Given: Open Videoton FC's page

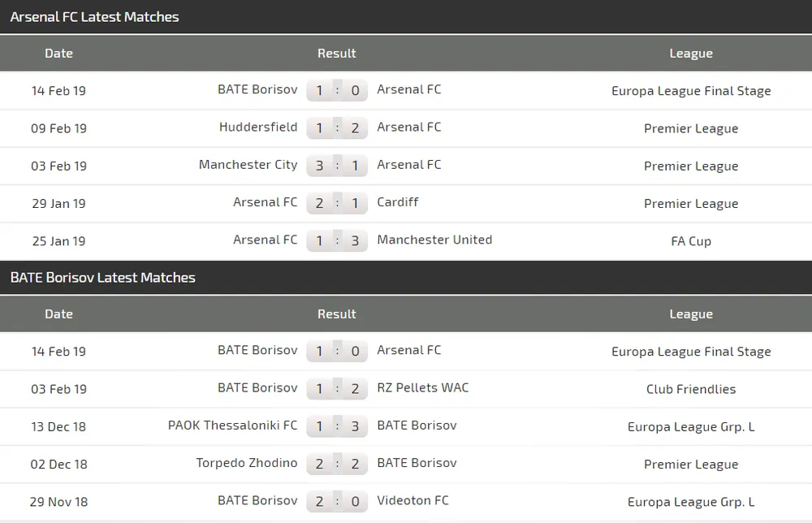Looking at the screenshot, I should [x=413, y=501].
